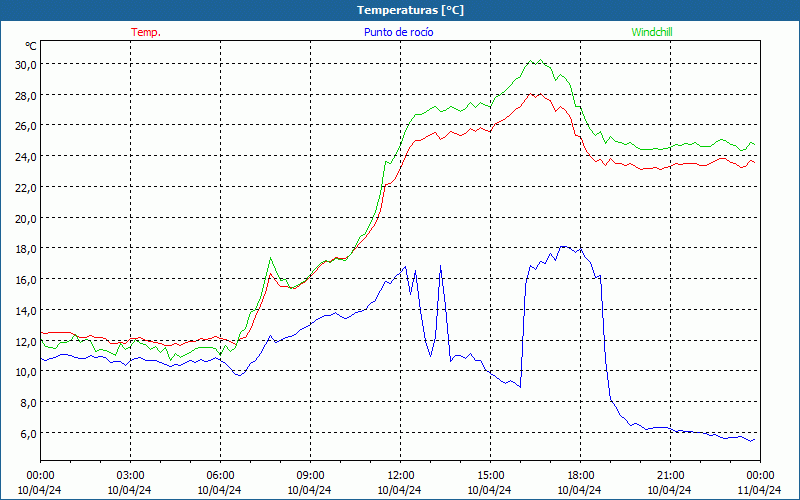Click the 14,0 y-axis value
The height and width of the screenshot is (500, 800).
tap(25, 311)
